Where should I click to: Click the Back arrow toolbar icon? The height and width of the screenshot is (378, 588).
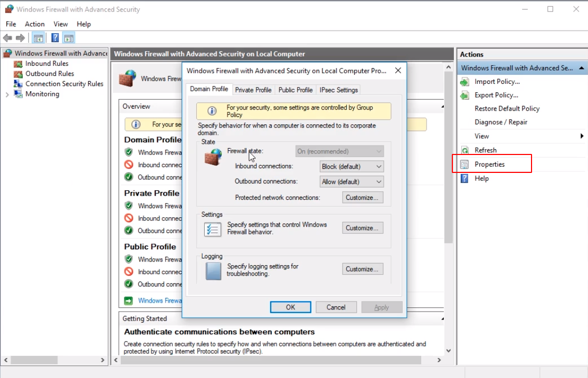(7, 38)
